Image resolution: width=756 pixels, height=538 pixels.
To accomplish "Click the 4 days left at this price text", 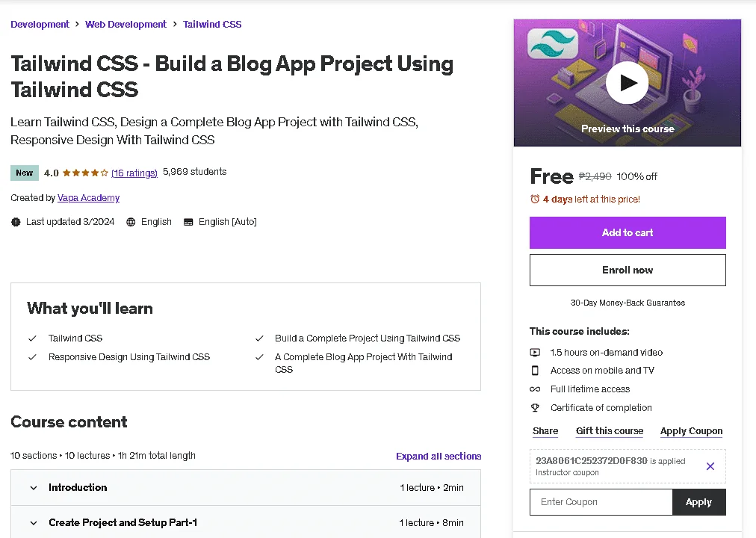I will 592,199.
